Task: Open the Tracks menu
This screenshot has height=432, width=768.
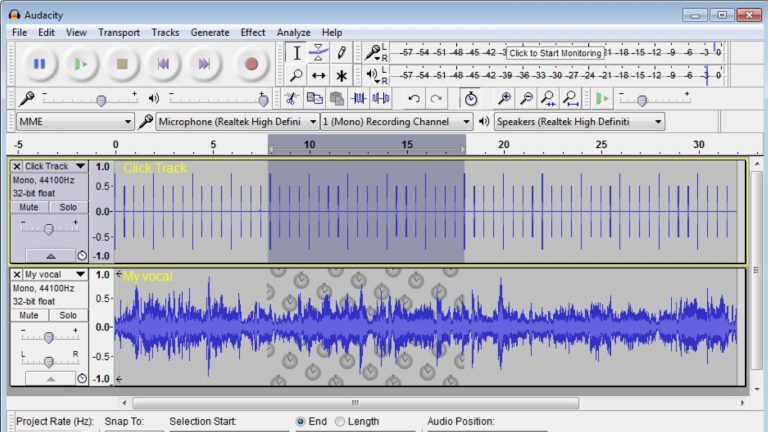Action: click(165, 33)
